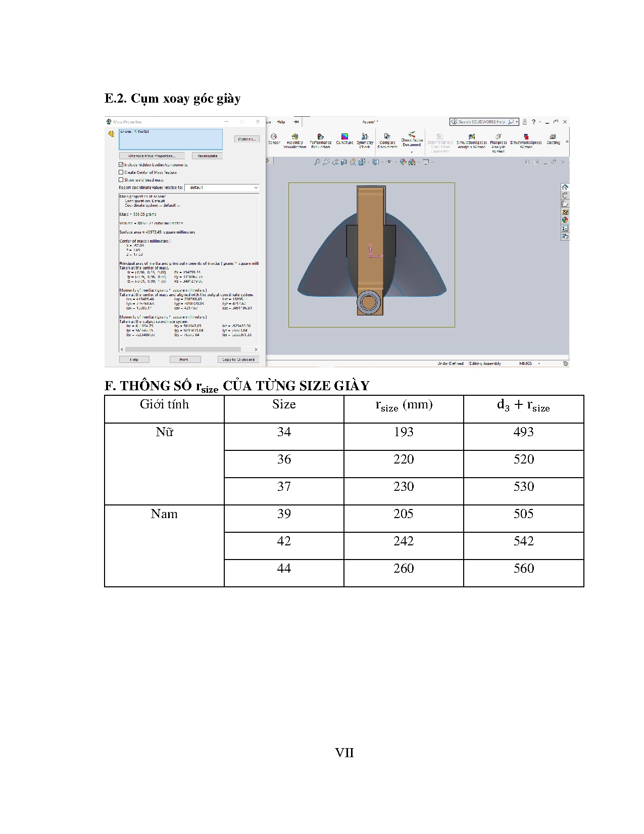Enable Create Center of Mass feature
Viewport: 644px width, 834px height.
[x=121, y=172]
